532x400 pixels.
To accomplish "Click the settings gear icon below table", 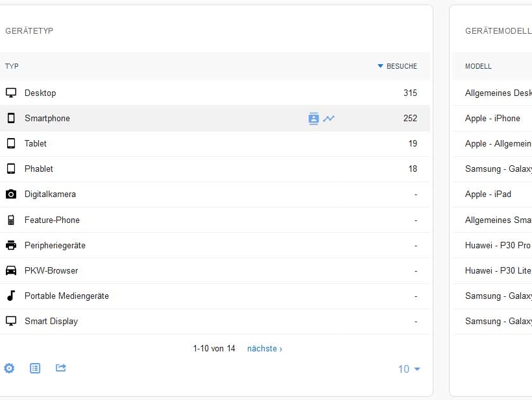I will point(9,368).
